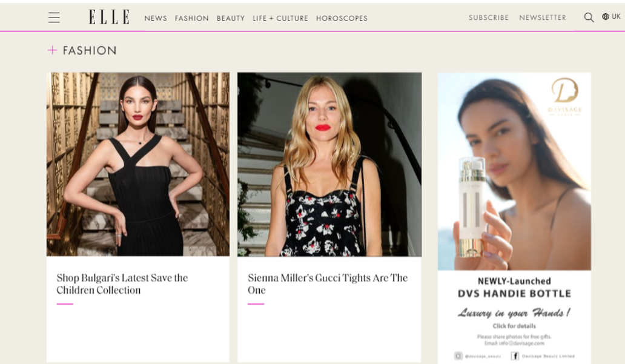
Task: Click the Newsletter link
Action: coord(543,18)
